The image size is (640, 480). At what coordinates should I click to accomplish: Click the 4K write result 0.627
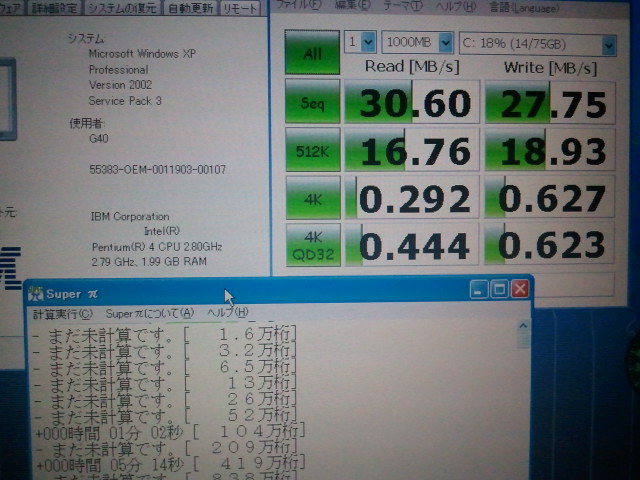tap(549, 197)
